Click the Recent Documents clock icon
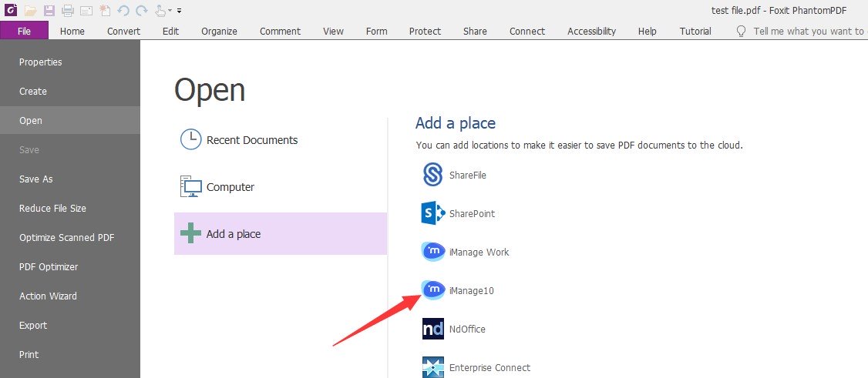The image size is (868, 378). tap(190, 140)
